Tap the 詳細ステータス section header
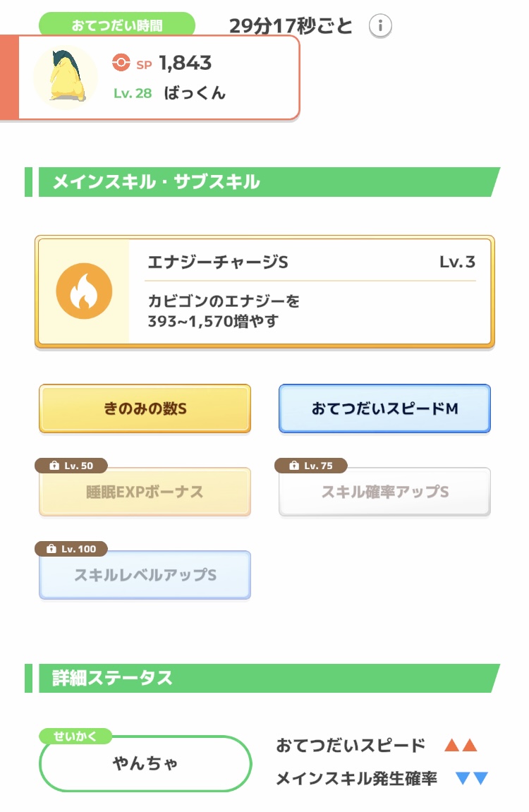This screenshot has height=812, width=529. point(262,678)
